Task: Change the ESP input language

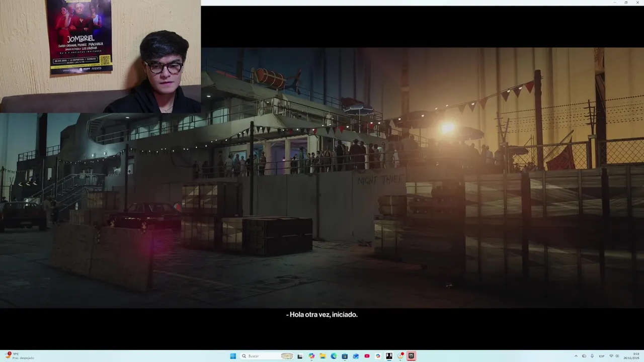Action: coord(602,356)
